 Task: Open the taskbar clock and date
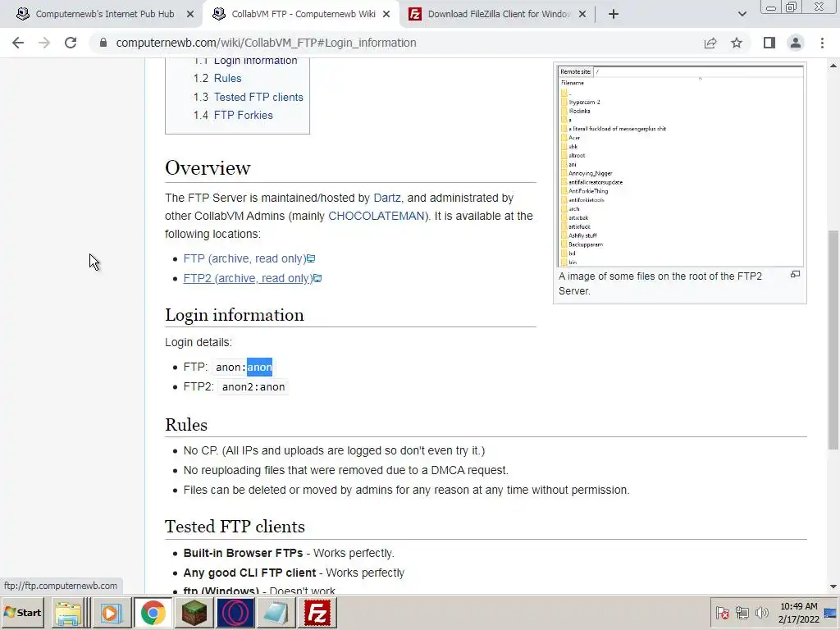tap(799, 613)
